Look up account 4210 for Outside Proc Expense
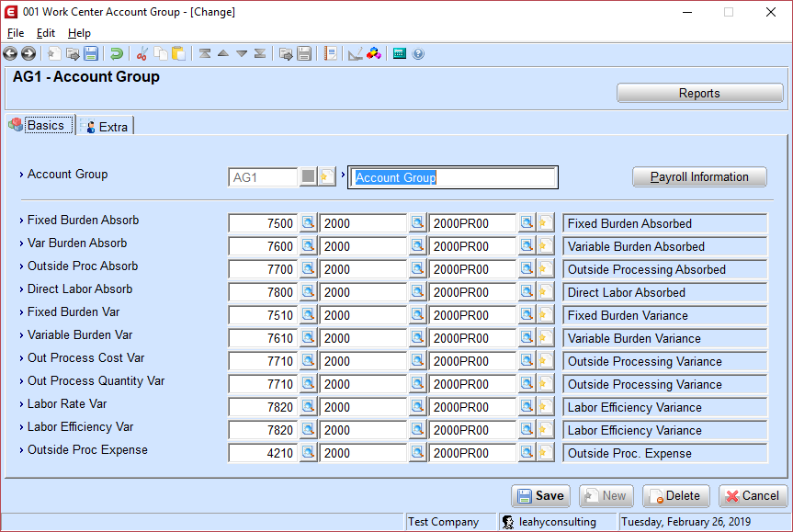This screenshot has width=793, height=532. pyautogui.click(x=308, y=452)
